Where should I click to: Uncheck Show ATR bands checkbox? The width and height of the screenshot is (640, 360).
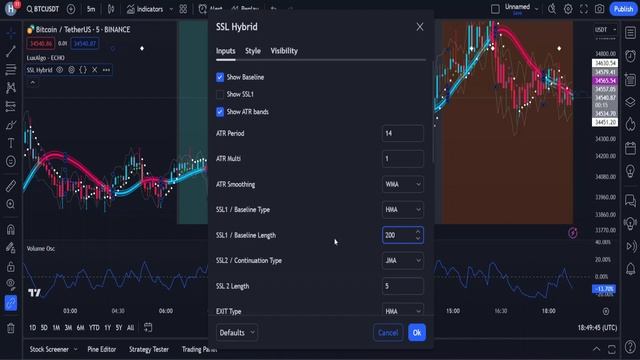220,112
